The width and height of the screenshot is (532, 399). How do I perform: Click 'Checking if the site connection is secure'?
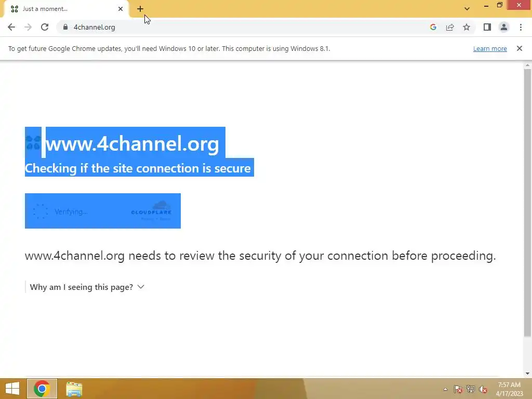(138, 168)
